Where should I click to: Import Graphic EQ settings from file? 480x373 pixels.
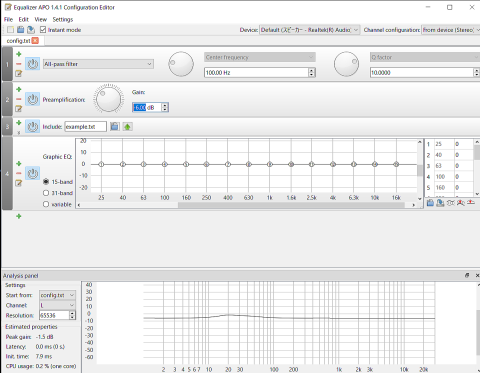point(430,203)
